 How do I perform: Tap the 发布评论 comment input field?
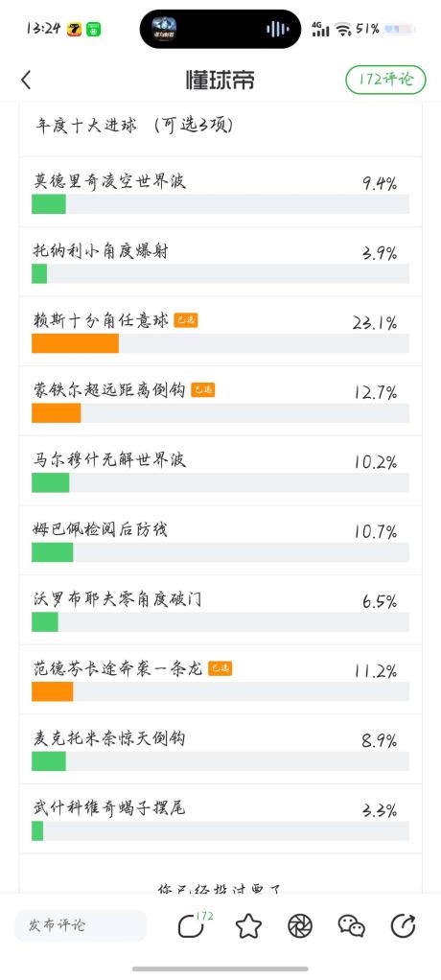[x=81, y=925]
